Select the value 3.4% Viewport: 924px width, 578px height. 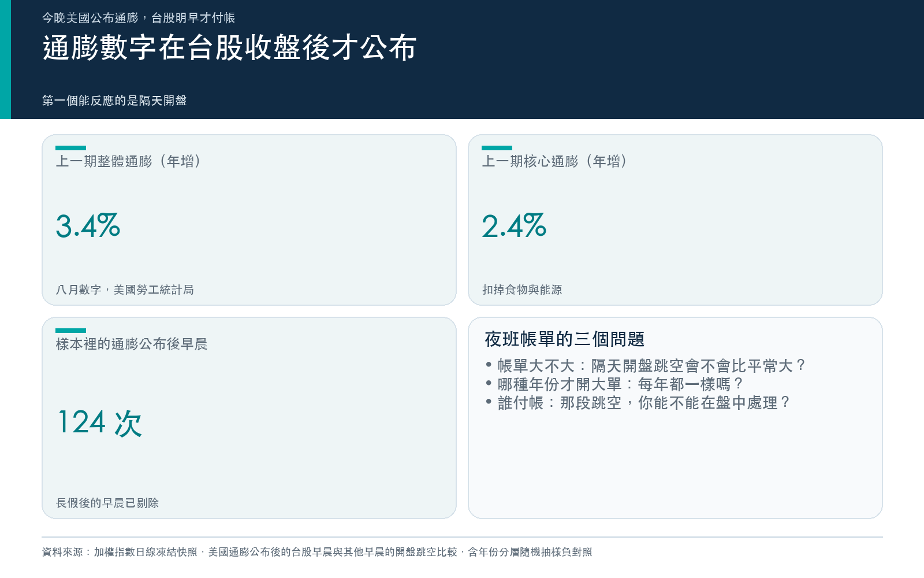coord(88,225)
